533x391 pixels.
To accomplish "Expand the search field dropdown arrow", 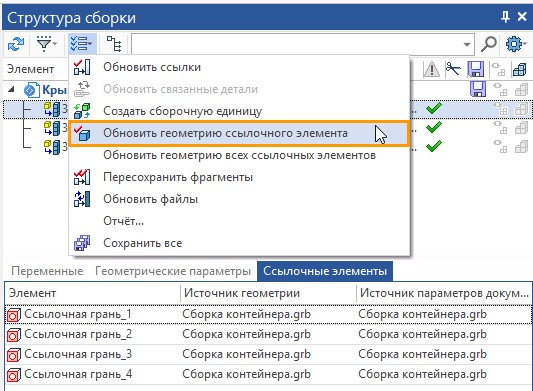I will click(x=467, y=44).
